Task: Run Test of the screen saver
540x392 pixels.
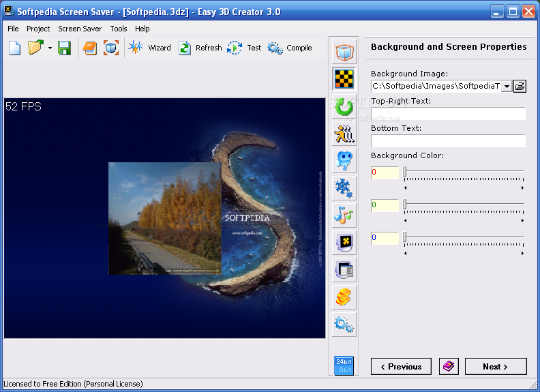Action: point(244,48)
